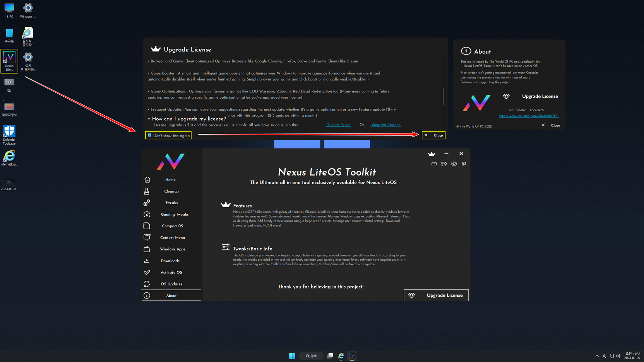Select the 휴지통 recycle bin icon
This screenshot has width=644, height=362.
(x=9, y=36)
